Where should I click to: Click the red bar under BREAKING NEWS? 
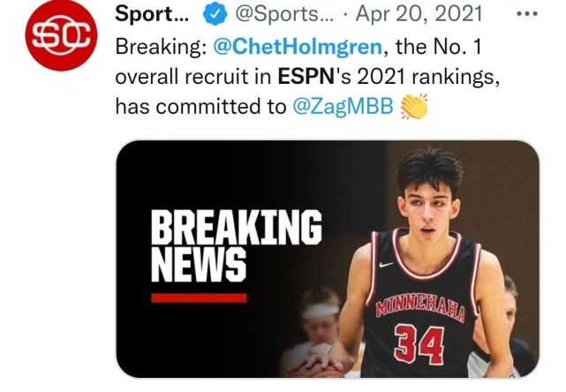coord(199,298)
